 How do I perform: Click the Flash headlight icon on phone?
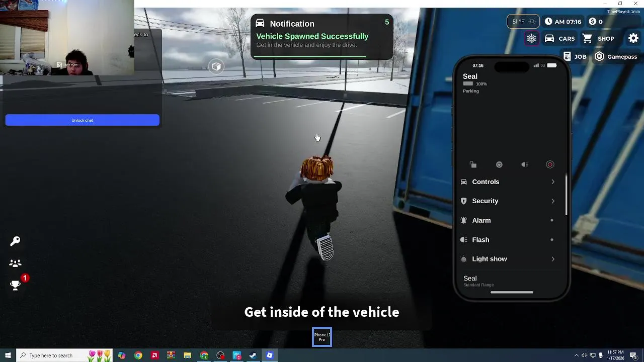(x=464, y=240)
